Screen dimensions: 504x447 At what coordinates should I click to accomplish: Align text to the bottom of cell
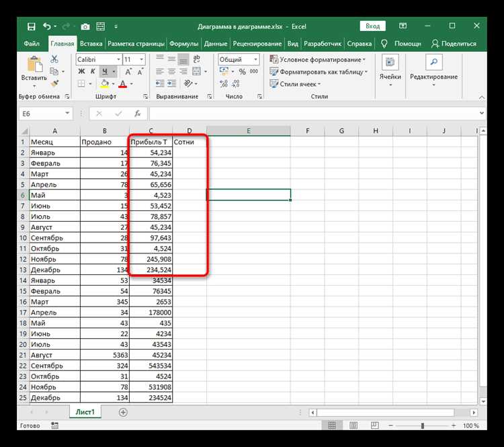pyautogui.click(x=183, y=59)
